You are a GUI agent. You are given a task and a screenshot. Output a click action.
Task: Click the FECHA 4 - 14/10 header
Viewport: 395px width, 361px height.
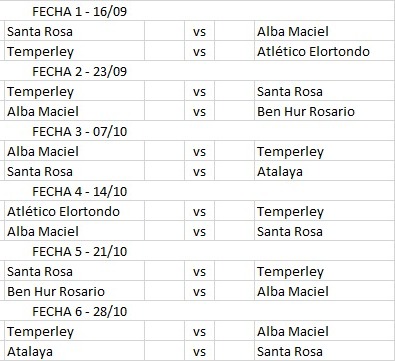tap(79, 191)
